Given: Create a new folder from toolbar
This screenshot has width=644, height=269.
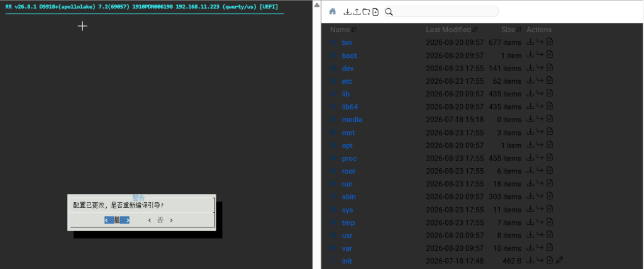Looking at the screenshot, I should point(367,12).
